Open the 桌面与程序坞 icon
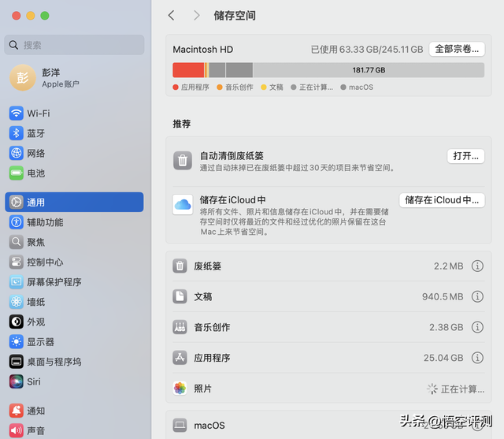Viewport: 504px width, 439px height. (16, 362)
